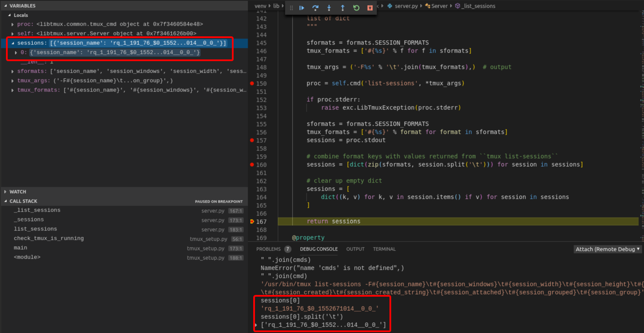Click line number 145 in the gutter
Screen dimensions: 644x333
(261, 43)
